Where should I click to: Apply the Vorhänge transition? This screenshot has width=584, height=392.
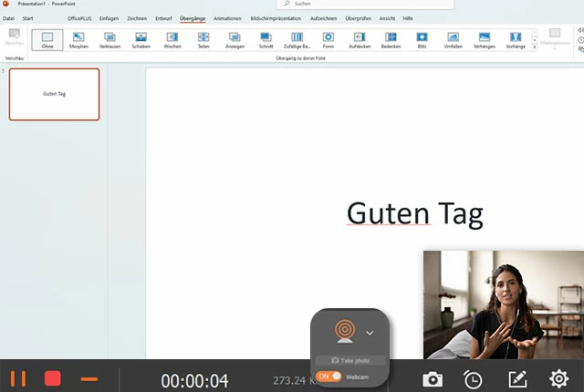point(516,40)
